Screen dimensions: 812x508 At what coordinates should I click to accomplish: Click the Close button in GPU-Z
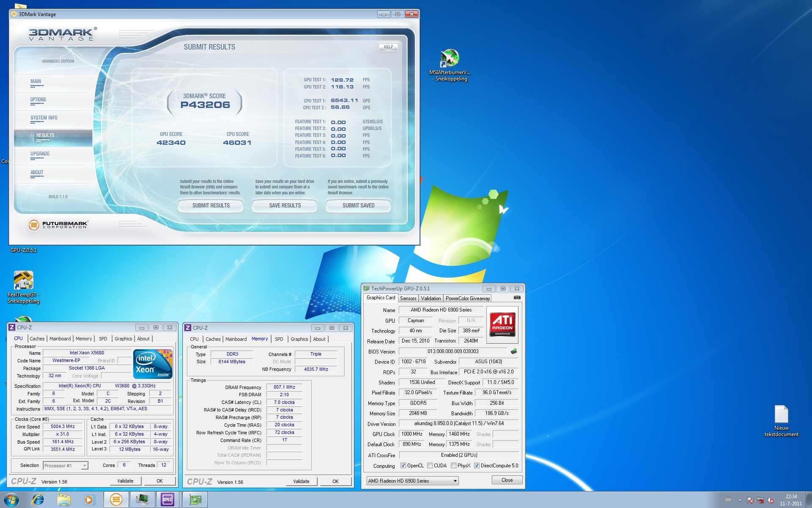[507, 480]
